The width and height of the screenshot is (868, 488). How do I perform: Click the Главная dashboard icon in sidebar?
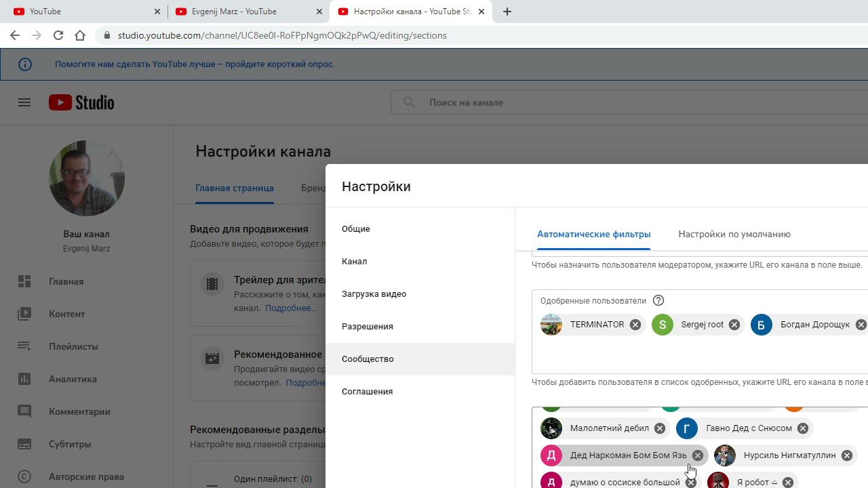(x=24, y=281)
